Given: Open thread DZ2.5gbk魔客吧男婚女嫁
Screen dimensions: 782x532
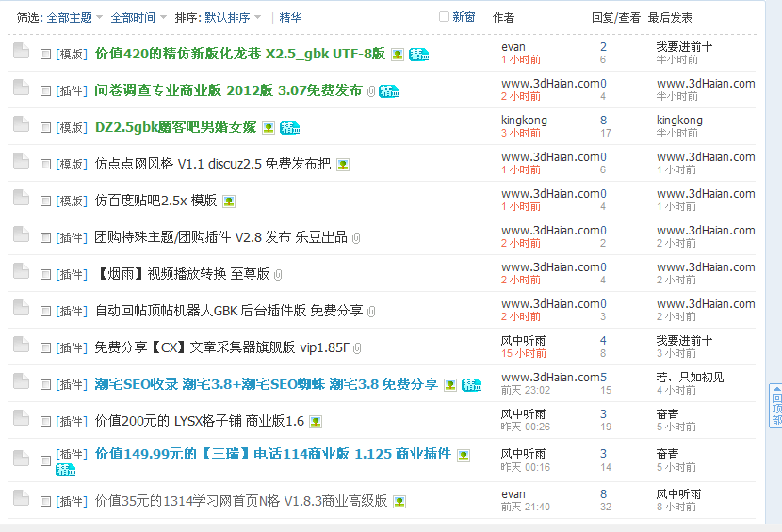Looking at the screenshot, I should 175,127.
